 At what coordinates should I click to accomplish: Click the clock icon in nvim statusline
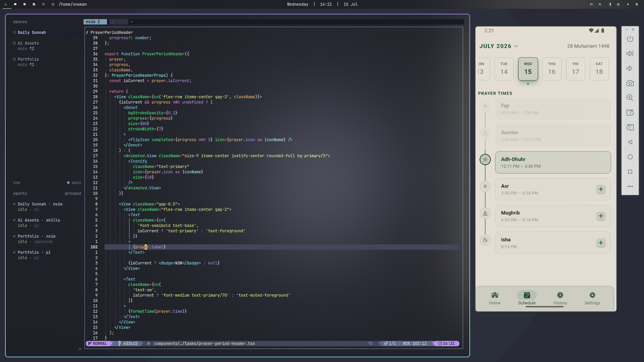click(x=440, y=343)
